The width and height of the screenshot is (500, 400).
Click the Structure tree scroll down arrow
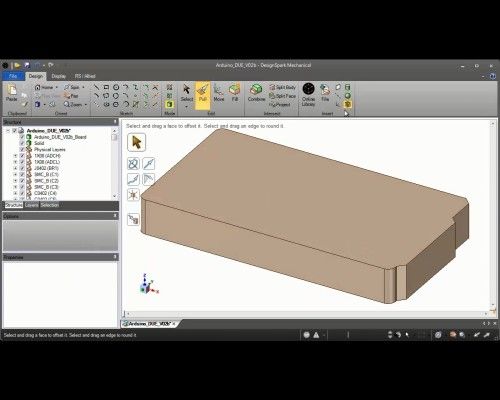click(115, 196)
